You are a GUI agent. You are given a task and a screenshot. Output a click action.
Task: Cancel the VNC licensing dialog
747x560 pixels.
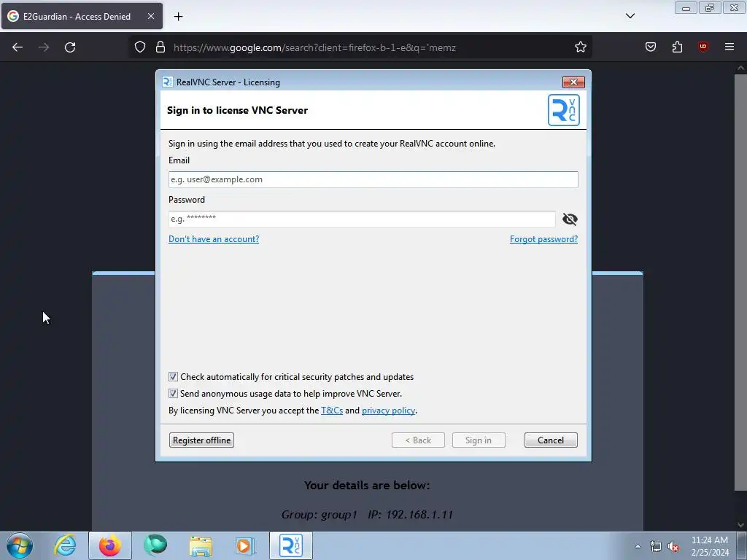(x=551, y=440)
